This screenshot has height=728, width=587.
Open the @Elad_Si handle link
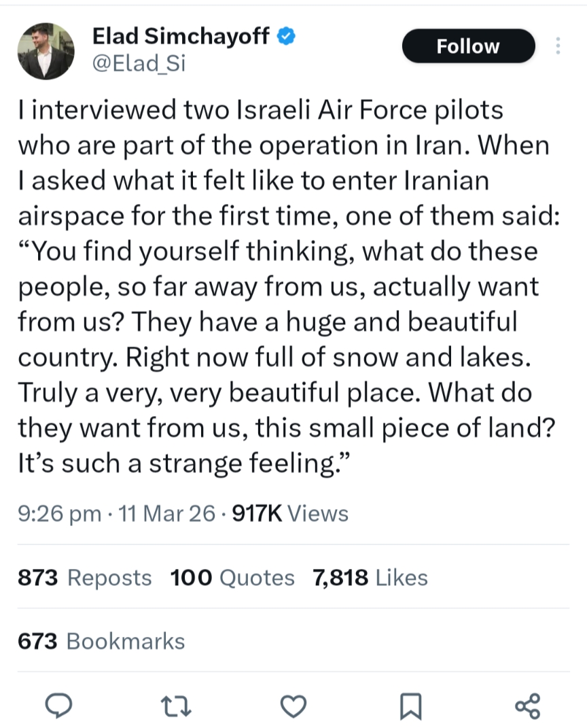[x=138, y=64]
